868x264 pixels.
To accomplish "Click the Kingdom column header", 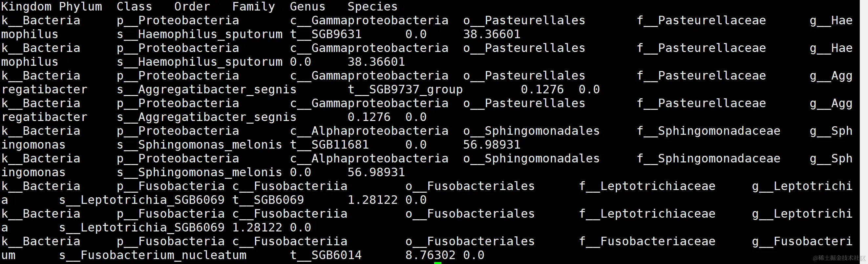I will [x=26, y=7].
